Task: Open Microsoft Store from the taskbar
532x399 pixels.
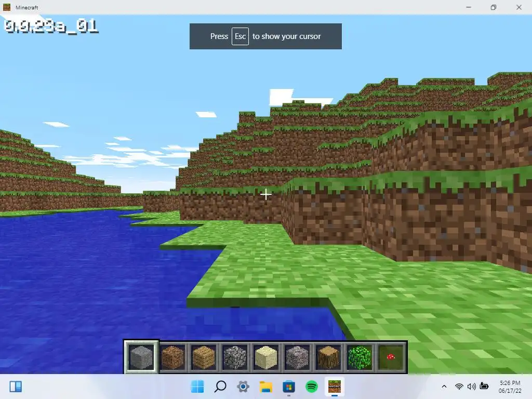Action: (x=289, y=387)
